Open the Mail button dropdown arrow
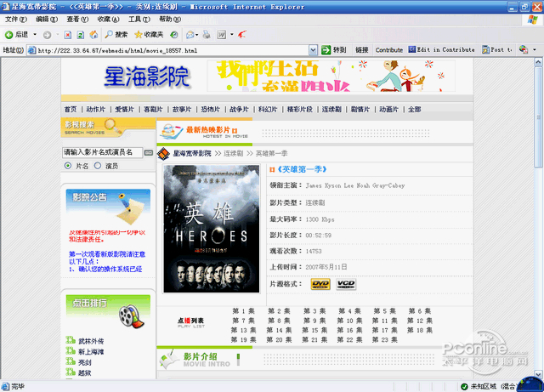Viewport: 544px width, 392px height. (x=196, y=34)
